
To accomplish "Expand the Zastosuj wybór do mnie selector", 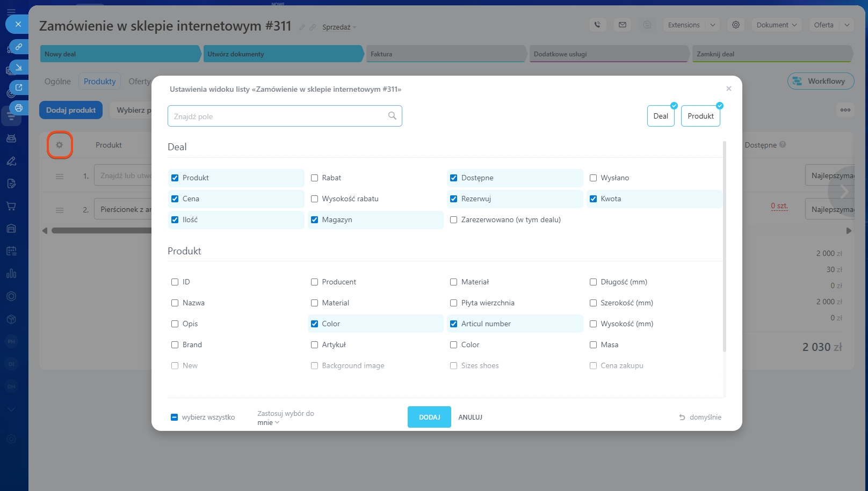I will click(269, 422).
